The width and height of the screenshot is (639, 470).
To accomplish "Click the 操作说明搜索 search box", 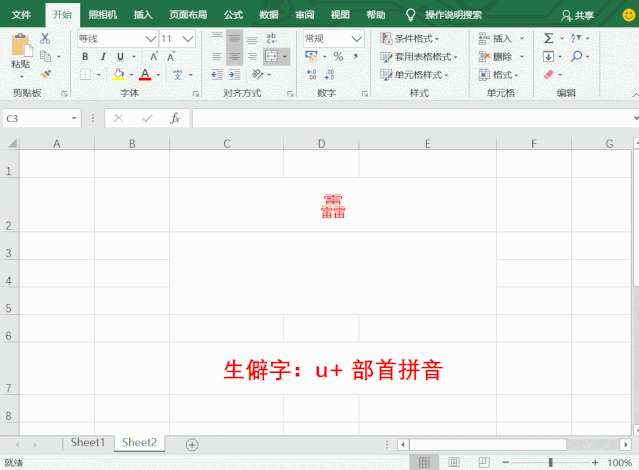I will coord(453,15).
